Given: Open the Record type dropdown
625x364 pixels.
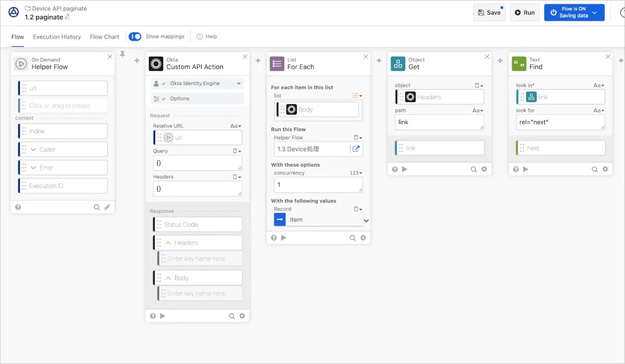Looking at the screenshot, I should [x=358, y=209].
